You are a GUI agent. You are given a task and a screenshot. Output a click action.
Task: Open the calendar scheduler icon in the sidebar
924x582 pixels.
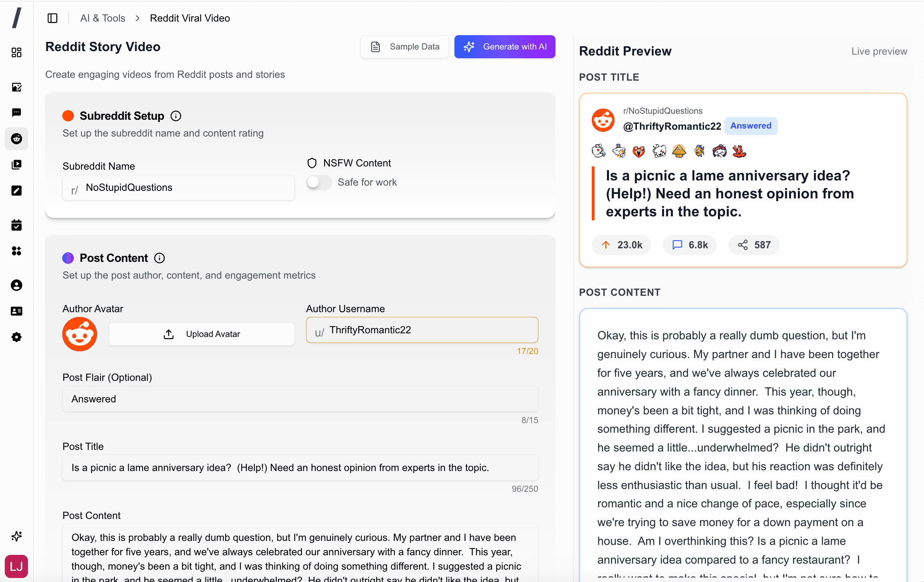[x=16, y=225]
